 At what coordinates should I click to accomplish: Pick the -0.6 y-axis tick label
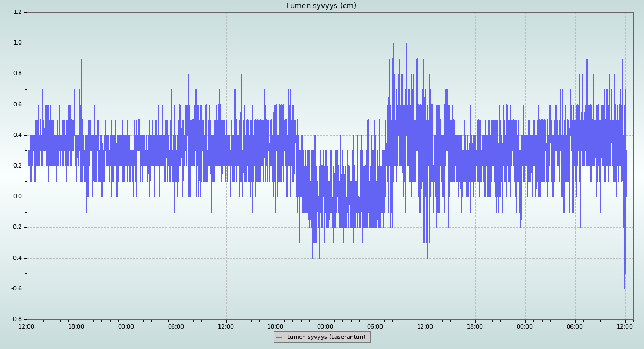17,289
